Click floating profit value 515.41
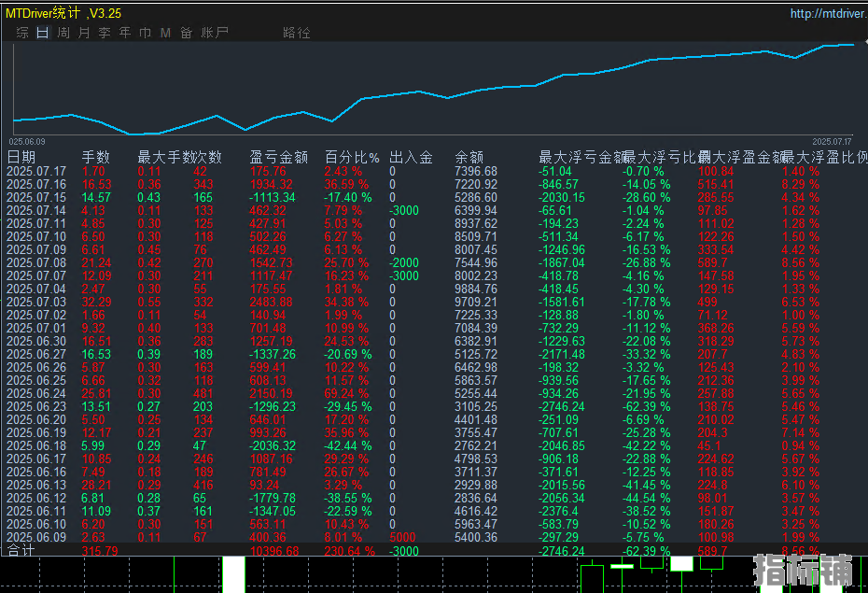 (x=716, y=184)
